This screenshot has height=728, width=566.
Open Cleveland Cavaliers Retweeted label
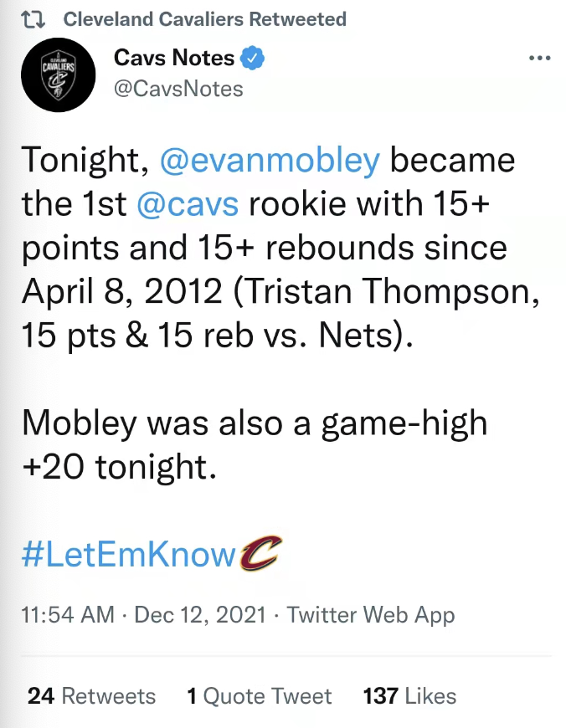(205, 19)
